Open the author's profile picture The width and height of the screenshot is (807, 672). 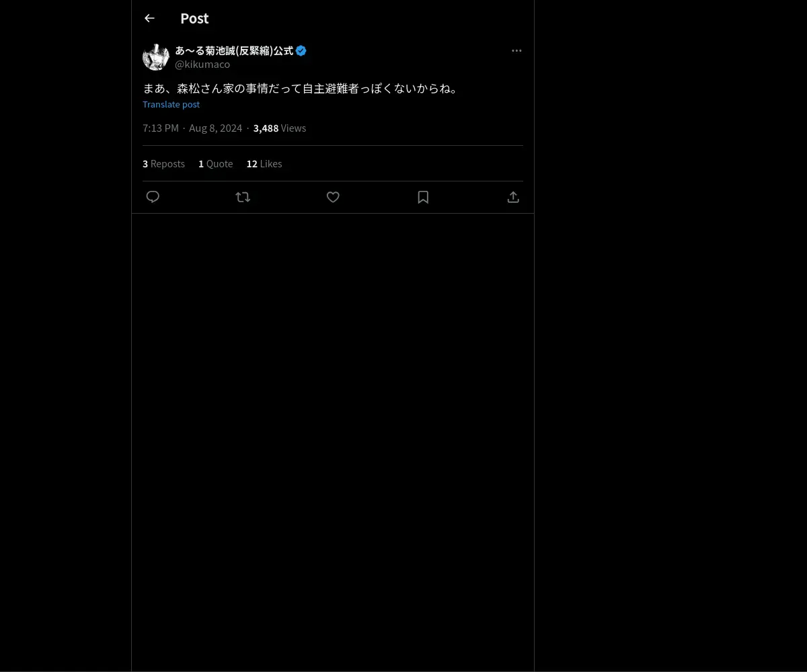pos(156,57)
